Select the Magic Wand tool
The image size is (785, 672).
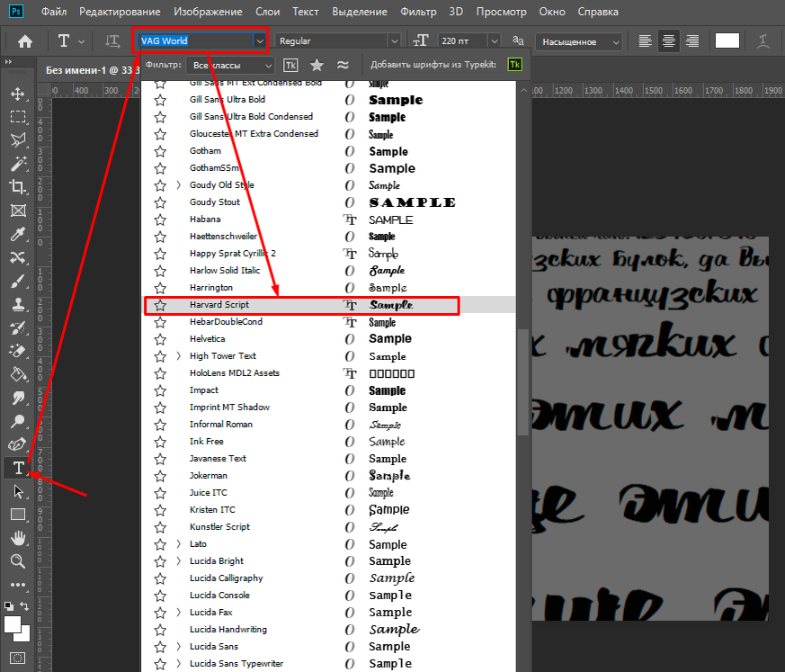coord(18,163)
